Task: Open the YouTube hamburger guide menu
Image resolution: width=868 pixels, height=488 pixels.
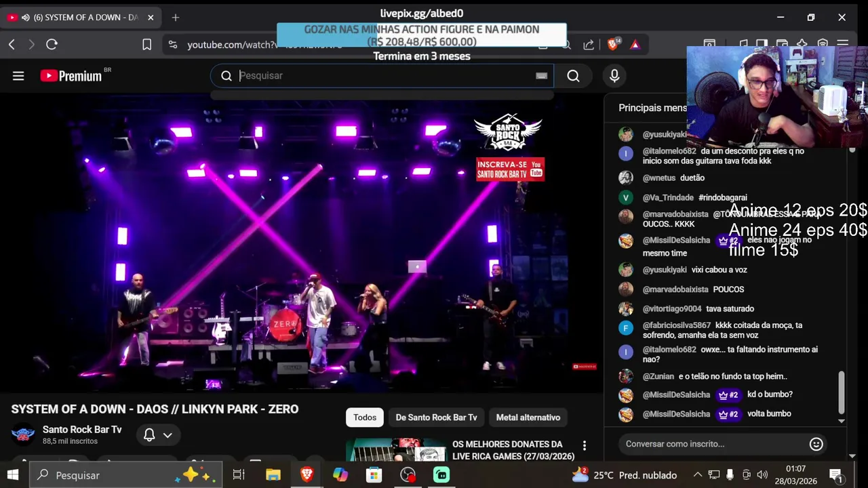Action: pyautogui.click(x=18, y=76)
